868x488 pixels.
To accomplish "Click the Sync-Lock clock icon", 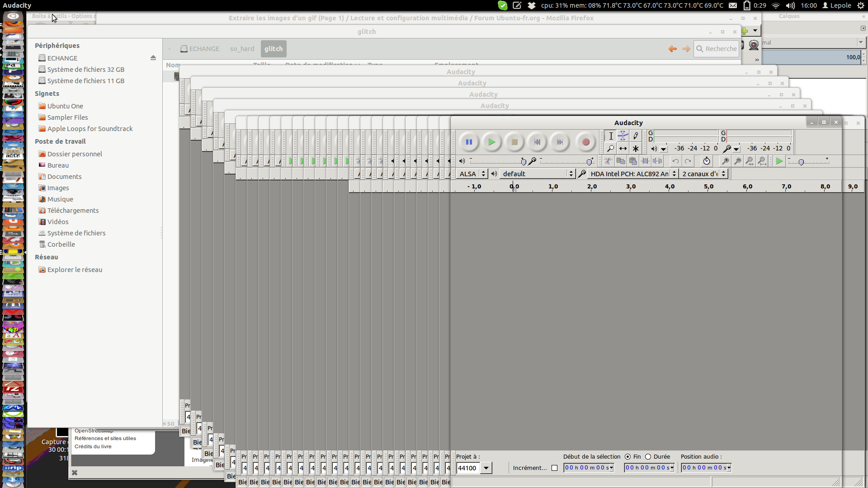I will [707, 161].
